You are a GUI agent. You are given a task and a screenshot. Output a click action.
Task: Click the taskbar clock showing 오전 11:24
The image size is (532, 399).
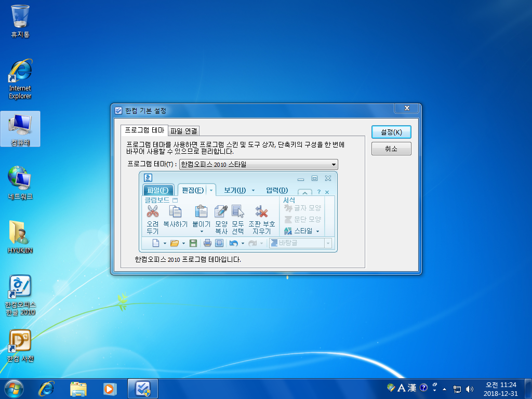coord(501,389)
